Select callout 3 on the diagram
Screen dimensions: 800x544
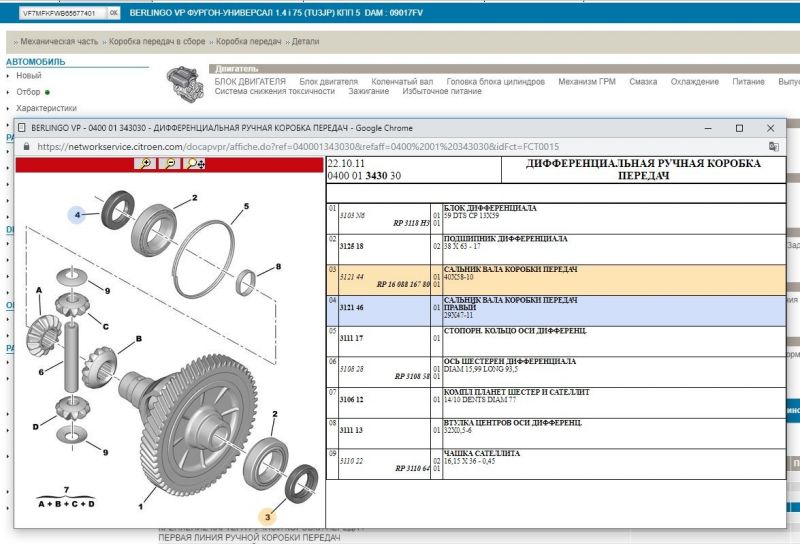[268, 516]
